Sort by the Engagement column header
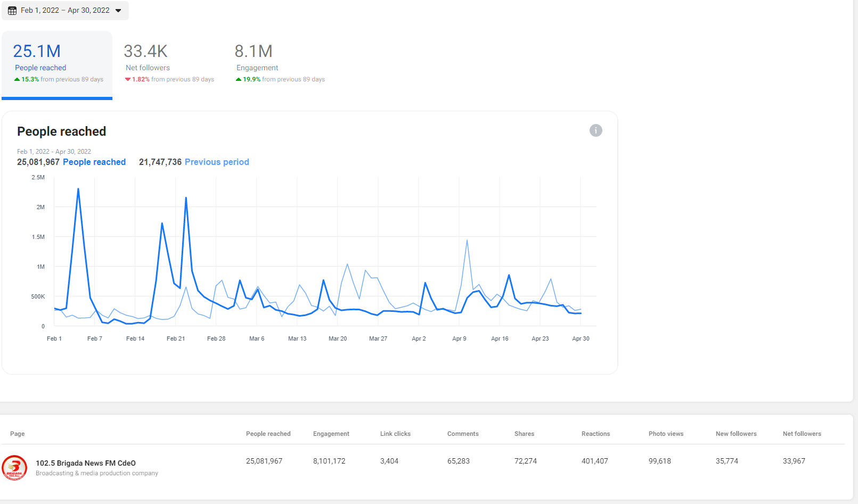Image resolution: width=858 pixels, height=504 pixels. [331, 434]
